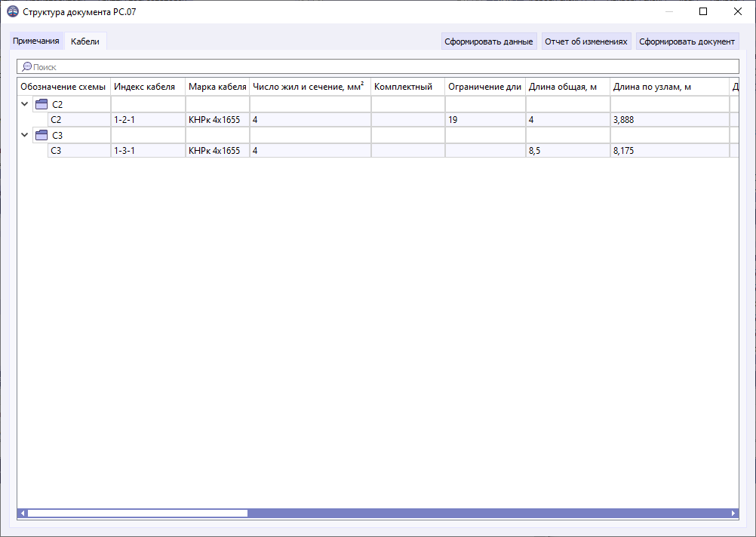Click the schema folder icon beside C3
Screen dimensions: 756x537
tap(40, 134)
